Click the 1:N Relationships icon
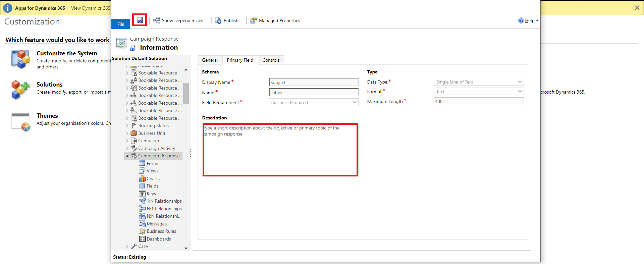The image size is (644, 264). (142, 201)
